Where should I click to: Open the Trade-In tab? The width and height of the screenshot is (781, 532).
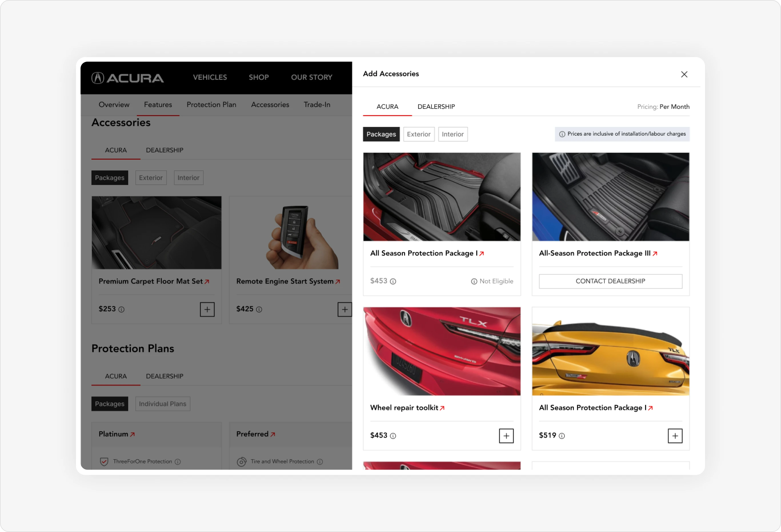click(x=317, y=104)
